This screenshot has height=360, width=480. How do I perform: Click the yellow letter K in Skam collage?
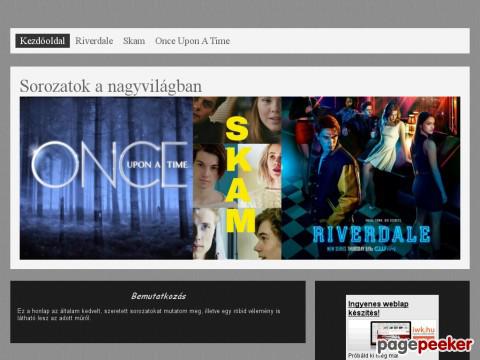pyautogui.click(x=239, y=159)
